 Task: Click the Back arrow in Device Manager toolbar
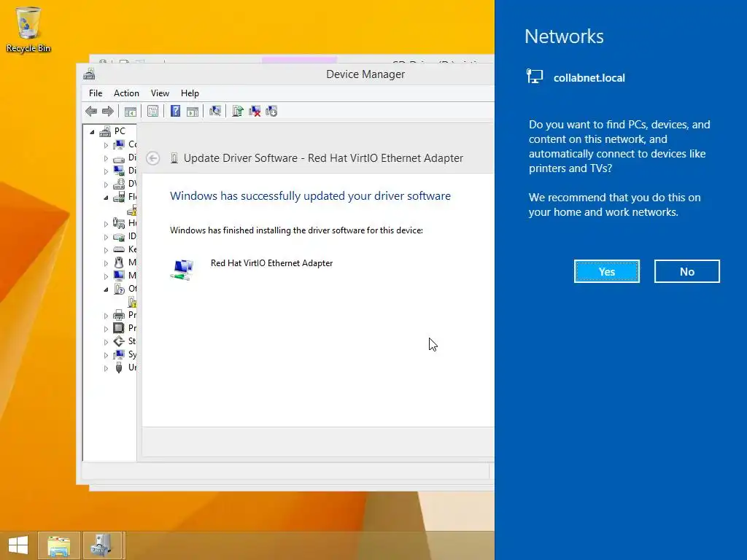[x=91, y=112]
